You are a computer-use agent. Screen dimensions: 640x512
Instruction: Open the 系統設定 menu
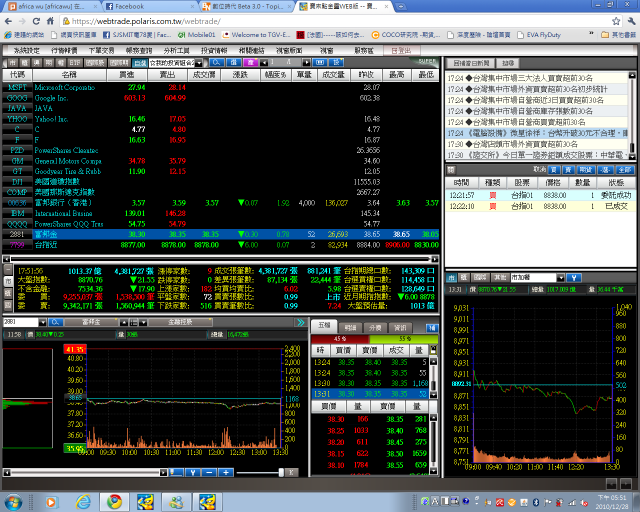[27, 51]
